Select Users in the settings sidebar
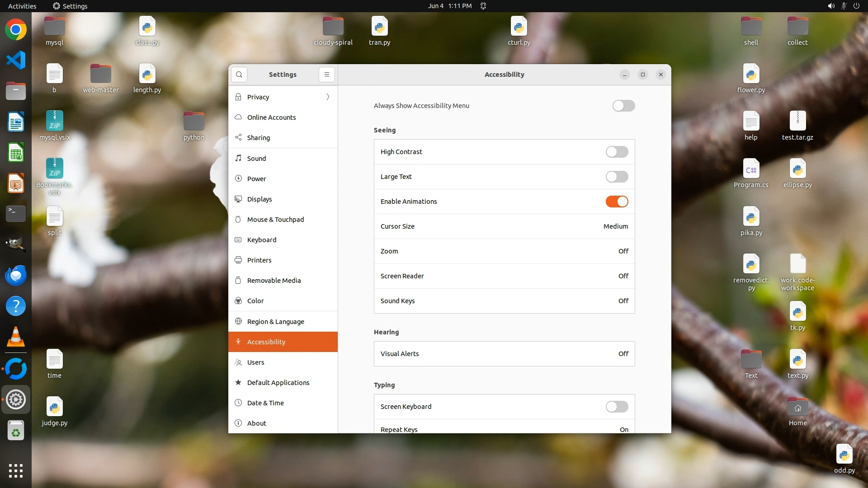Viewport: 868px width, 488px height. click(x=255, y=362)
